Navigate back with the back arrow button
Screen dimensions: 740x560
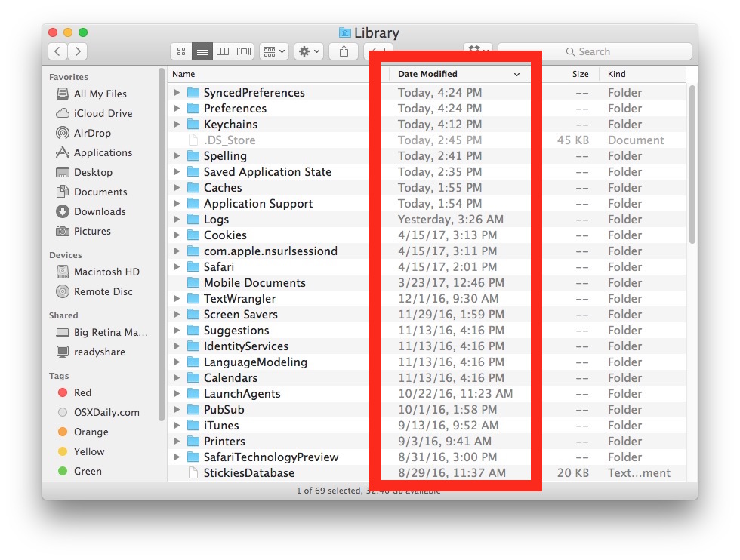point(58,51)
